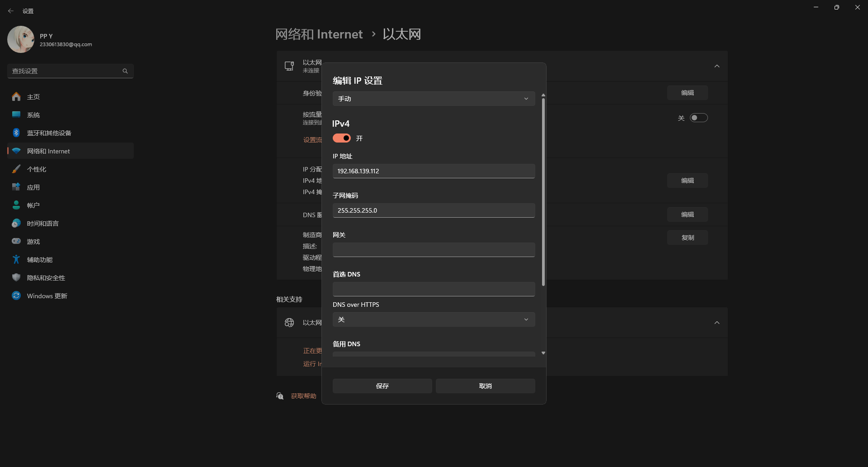Cancel the IP settings dialog

point(485,386)
